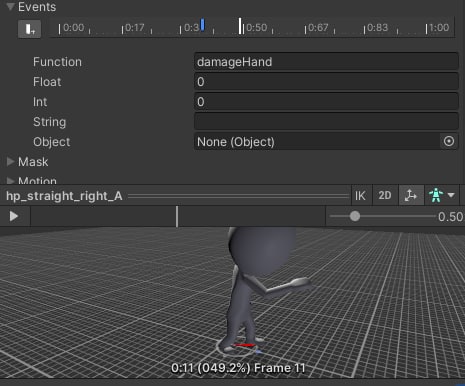Expand the Mask section
Screen dimensions: 465x386
pyautogui.click(x=11, y=162)
